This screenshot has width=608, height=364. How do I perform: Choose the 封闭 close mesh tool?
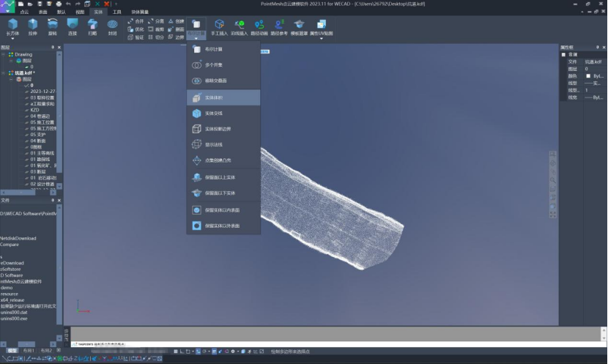coord(112,26)
